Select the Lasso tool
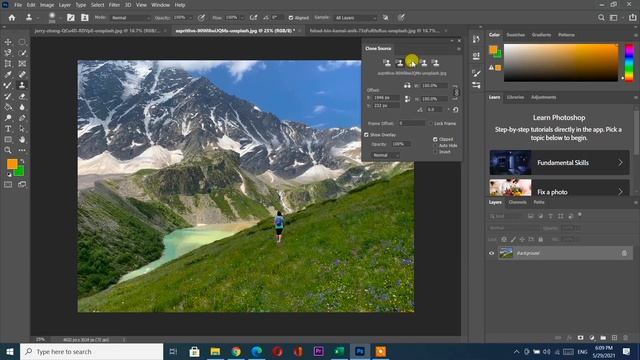The image size is (640, 360). 8,53
